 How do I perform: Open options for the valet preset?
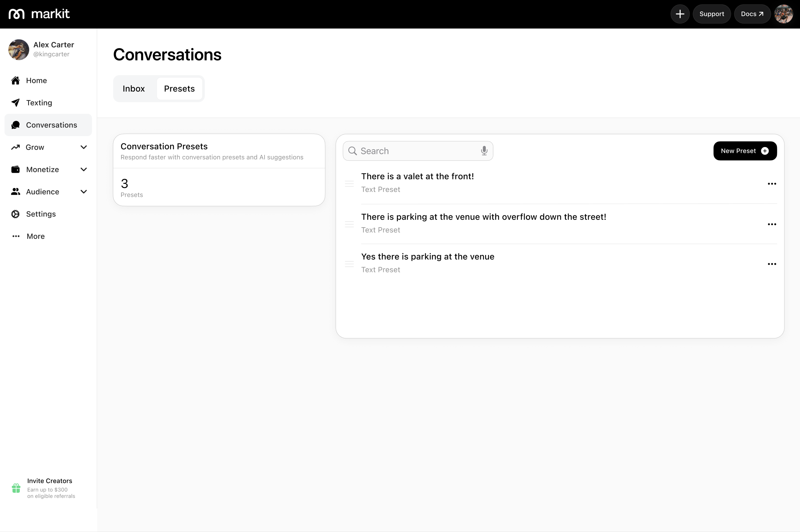click(x=772, y=184)
